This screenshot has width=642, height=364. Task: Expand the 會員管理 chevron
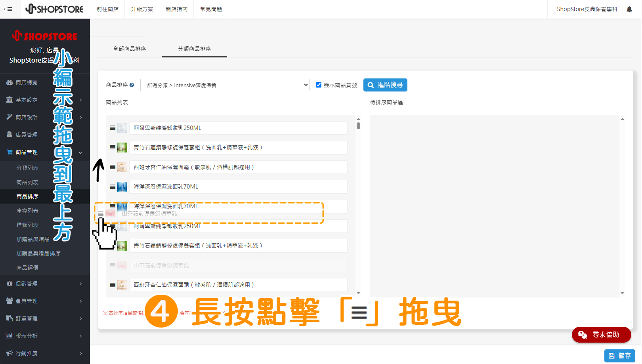tap(81, 301)
